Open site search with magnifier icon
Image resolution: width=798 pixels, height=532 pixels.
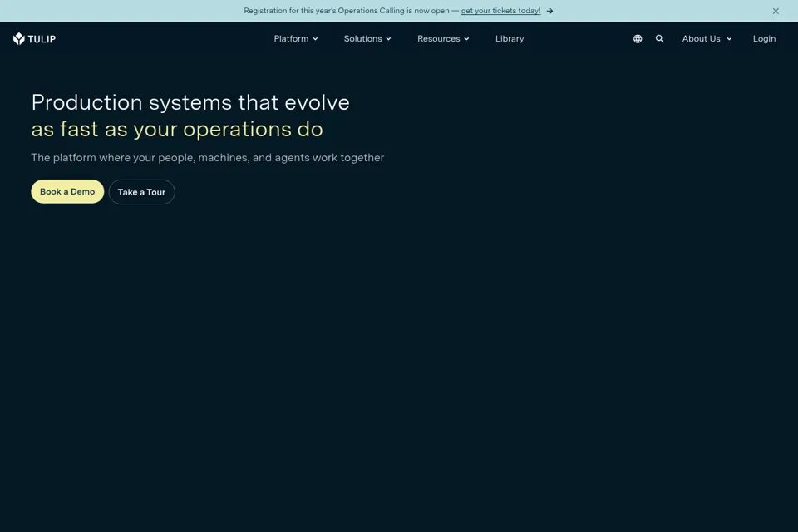[x=659, y=39]
